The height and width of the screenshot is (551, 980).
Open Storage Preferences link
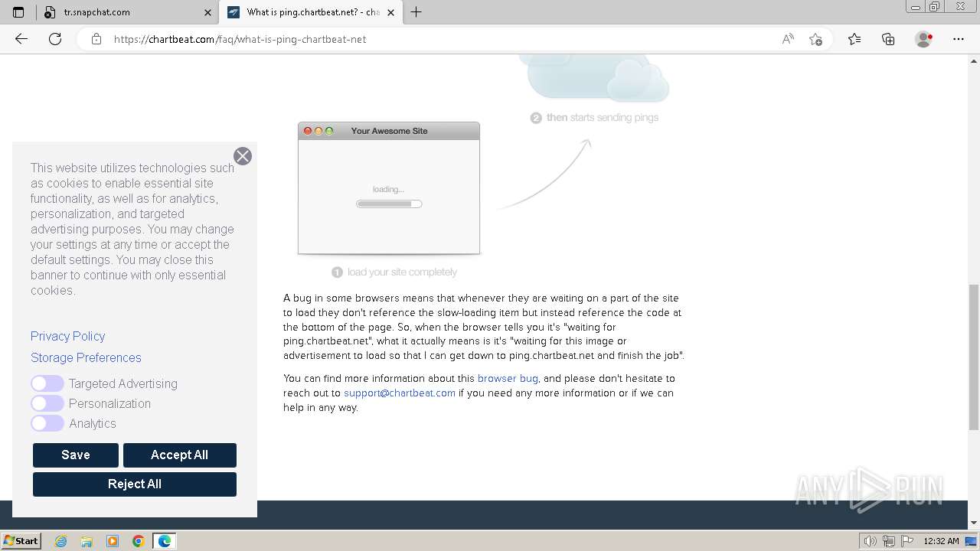click(86, 357)
